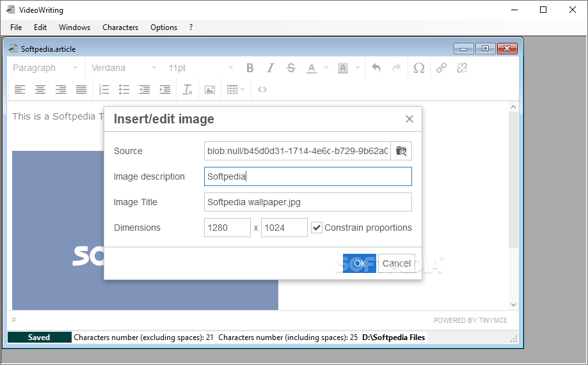588x365 pixels.
Task: Insert a bullet list
Action: 124,89
